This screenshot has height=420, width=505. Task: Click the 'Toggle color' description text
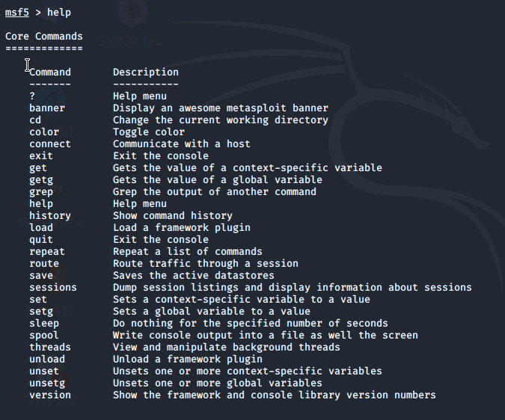149,132
